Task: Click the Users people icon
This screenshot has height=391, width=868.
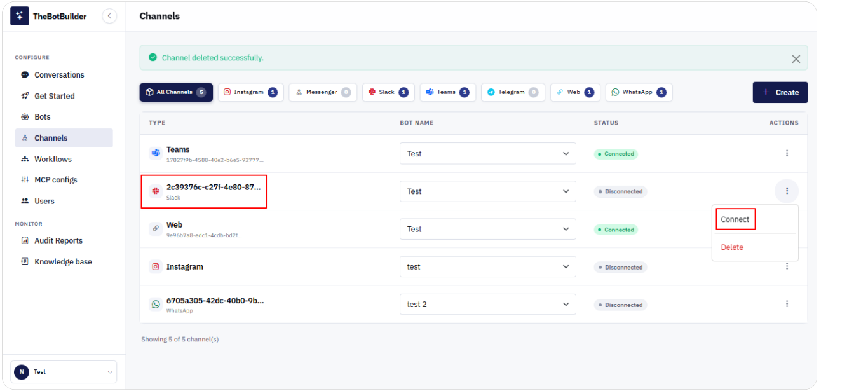Action: pos(25,201)
